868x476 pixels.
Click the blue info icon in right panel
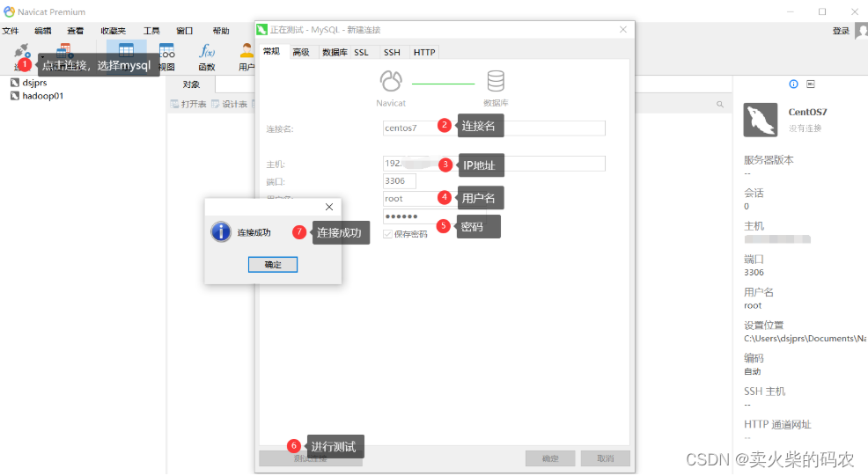(x=793, y=84)
